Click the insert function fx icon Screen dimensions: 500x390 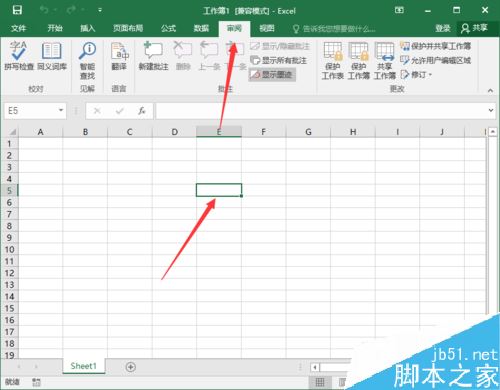click(x=142, y=111)
